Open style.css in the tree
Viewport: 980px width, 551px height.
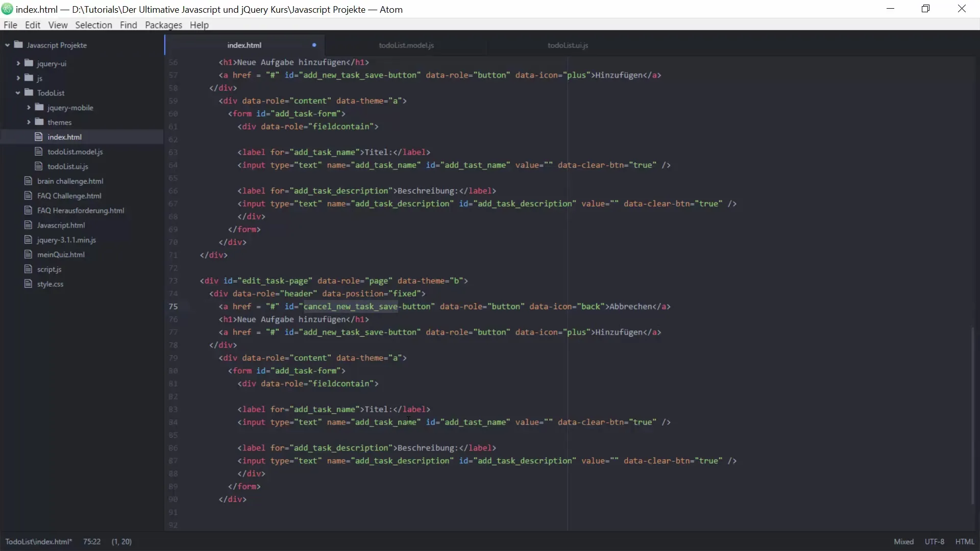tap(50, 284)
